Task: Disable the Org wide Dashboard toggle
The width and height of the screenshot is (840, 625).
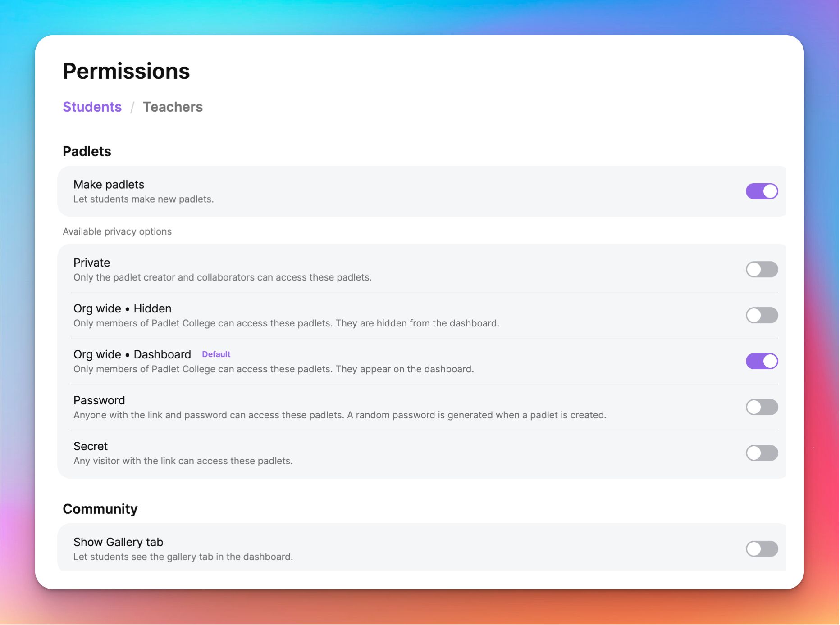Action: coord(762,361)
